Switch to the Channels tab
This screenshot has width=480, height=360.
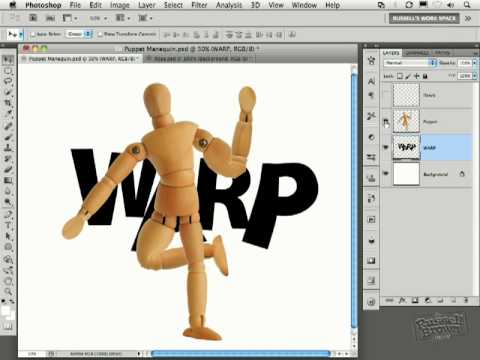point(417,53)
